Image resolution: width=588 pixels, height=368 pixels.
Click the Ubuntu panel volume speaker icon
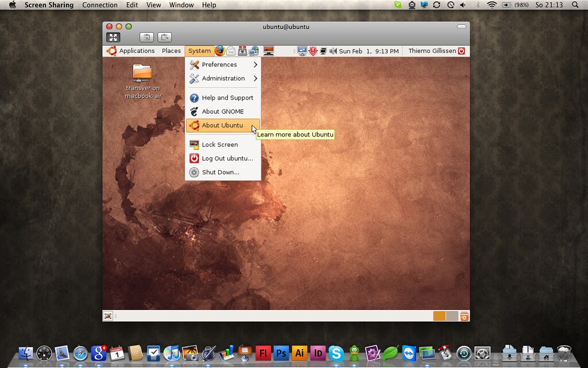[333, 51]
